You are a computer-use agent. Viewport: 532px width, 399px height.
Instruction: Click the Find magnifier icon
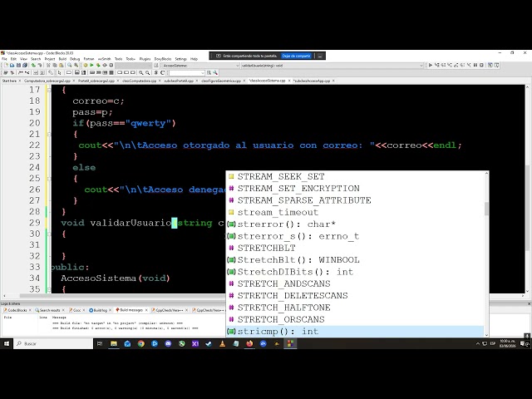[x=70, y=65]
